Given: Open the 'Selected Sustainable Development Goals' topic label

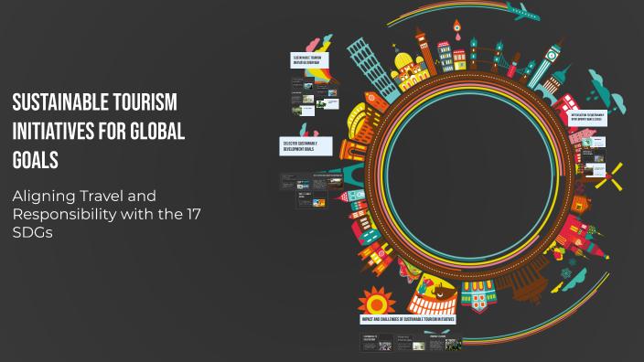Looking at the screenshot, I should point(306,146).
